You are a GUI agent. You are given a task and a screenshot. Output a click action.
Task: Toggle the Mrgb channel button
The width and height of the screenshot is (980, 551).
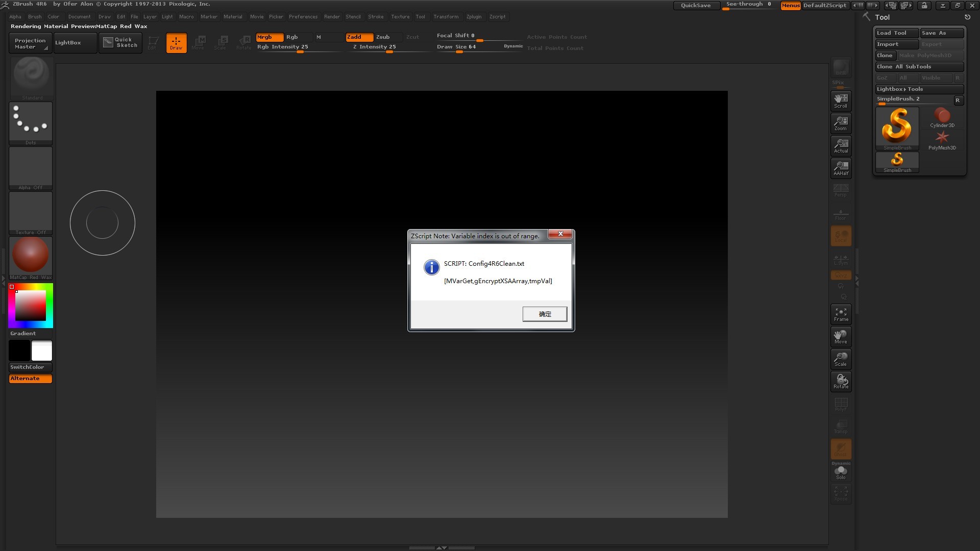[269, 37]
